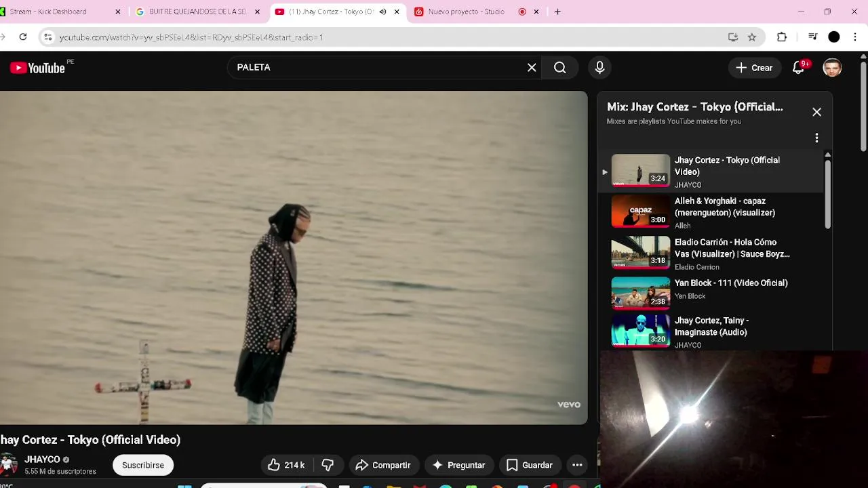Play Eladio Carrión Hola Cómo Vas
Screen dimensions: 868x488
(x=712, y=253)
